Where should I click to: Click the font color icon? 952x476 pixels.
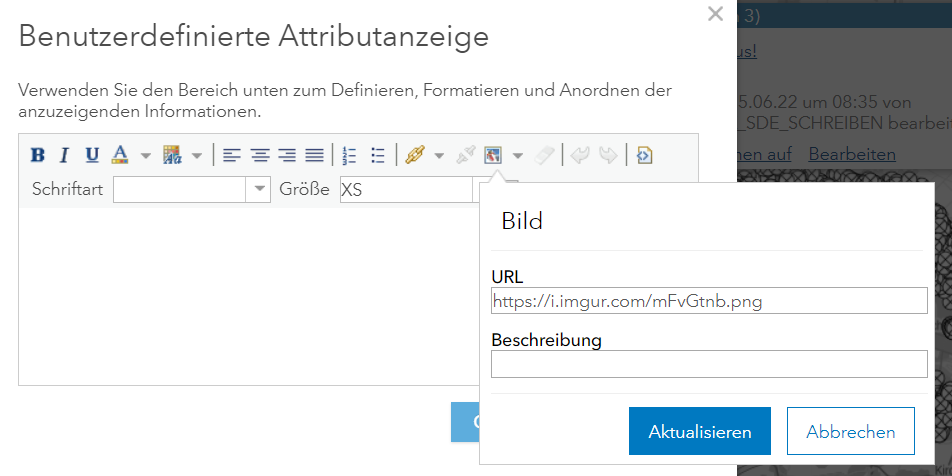(x=120, y=155)
